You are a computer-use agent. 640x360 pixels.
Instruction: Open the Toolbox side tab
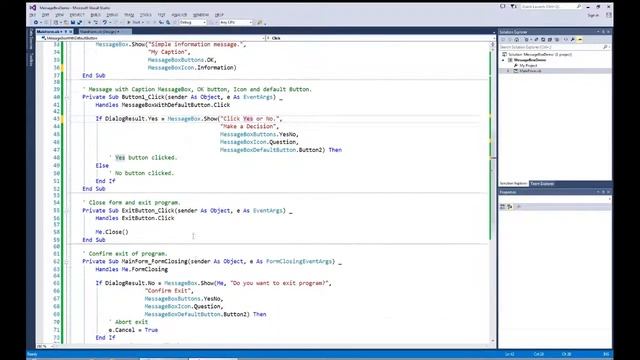(x=30, y=60)
